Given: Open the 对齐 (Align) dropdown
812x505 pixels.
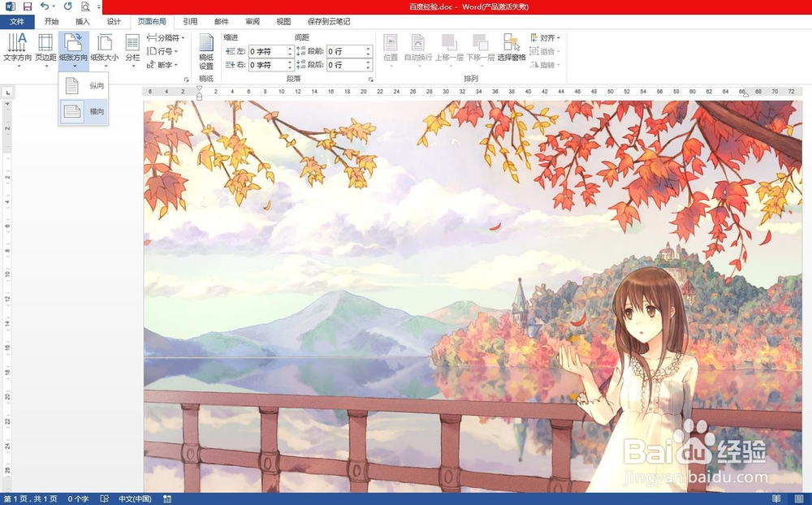Looking at the screenshot, I should 546,38.
